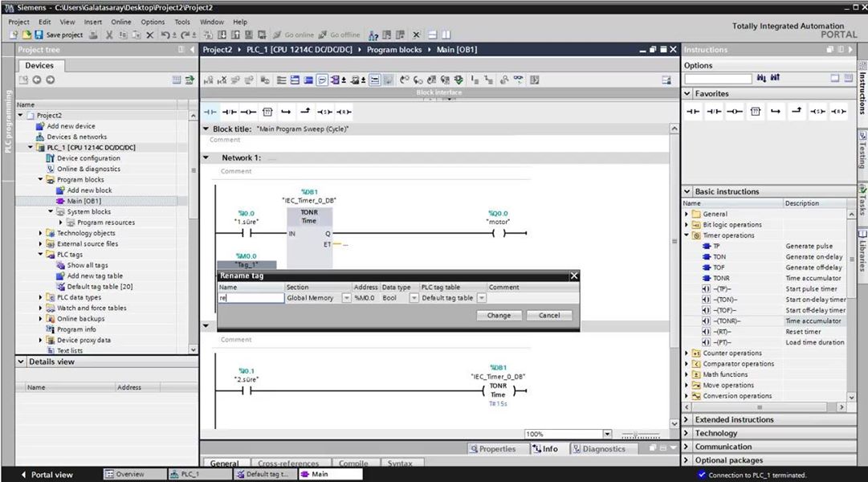This screenshot has width=868, height=482.
Task: Open Online & diagnostics in project tree
Action: coord(88,169)
